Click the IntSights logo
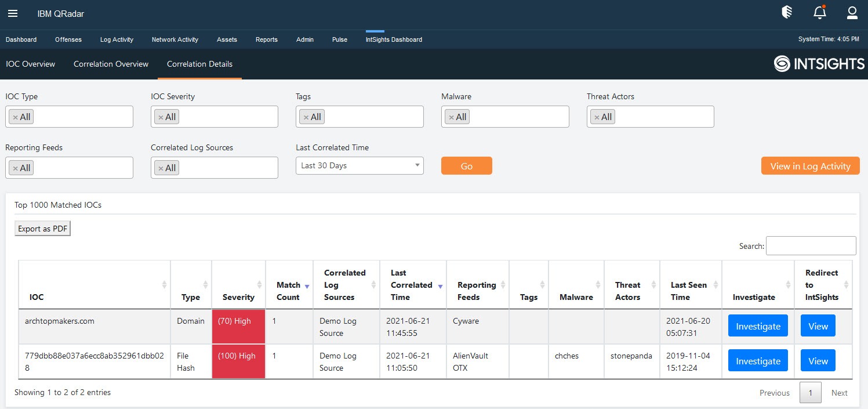The height and width of the screenshot is (409, 868). click(x=819, y=64)
